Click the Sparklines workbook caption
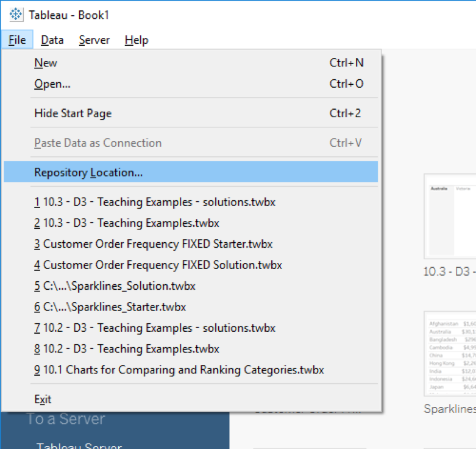Screen dimensions: 476x449 pyautogui.click(x=450, y=409)
